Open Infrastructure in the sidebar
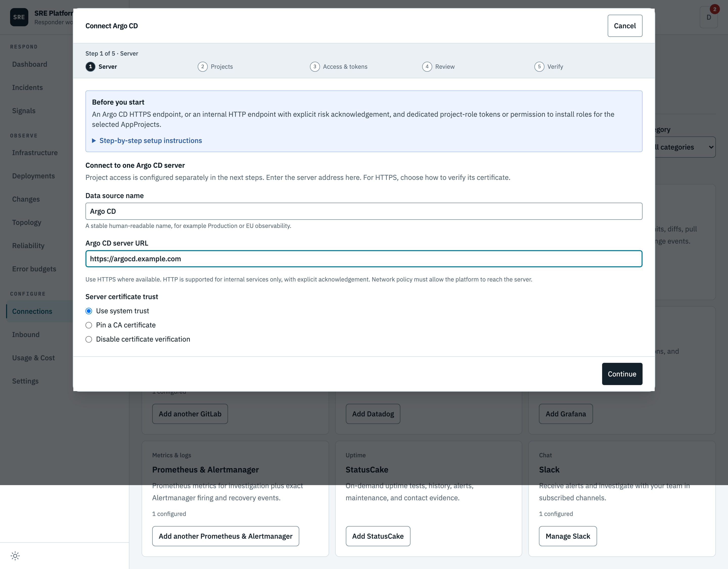The height and width of the screenshot is (569, 728). pos(35,153)
